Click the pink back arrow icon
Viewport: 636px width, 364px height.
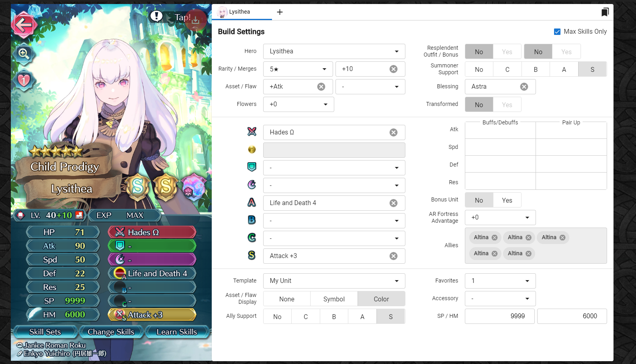[x=24, y=26]
